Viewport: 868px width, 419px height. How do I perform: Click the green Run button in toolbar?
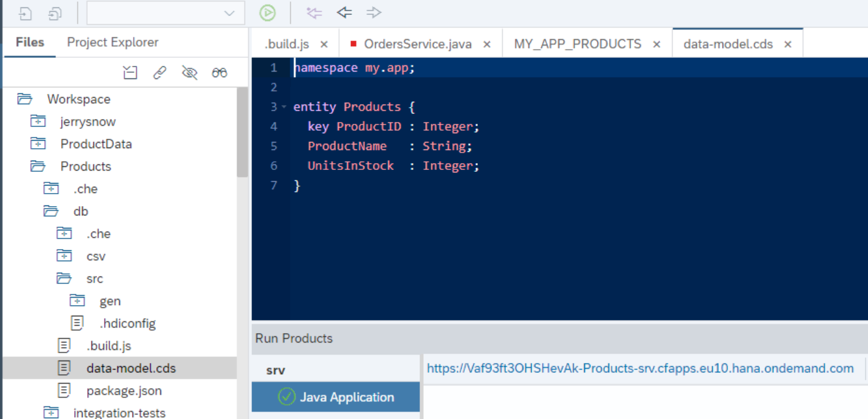pyautogui.click(x=268, y=12)
